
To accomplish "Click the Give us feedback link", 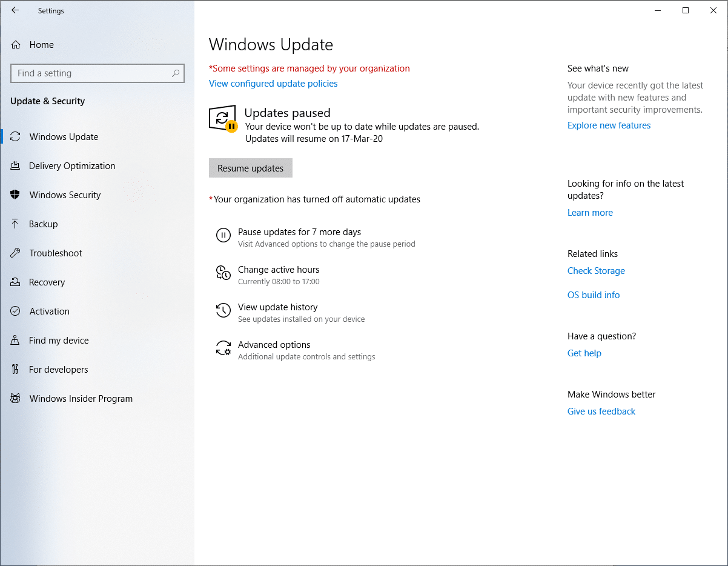I will [x=601, y=411].
